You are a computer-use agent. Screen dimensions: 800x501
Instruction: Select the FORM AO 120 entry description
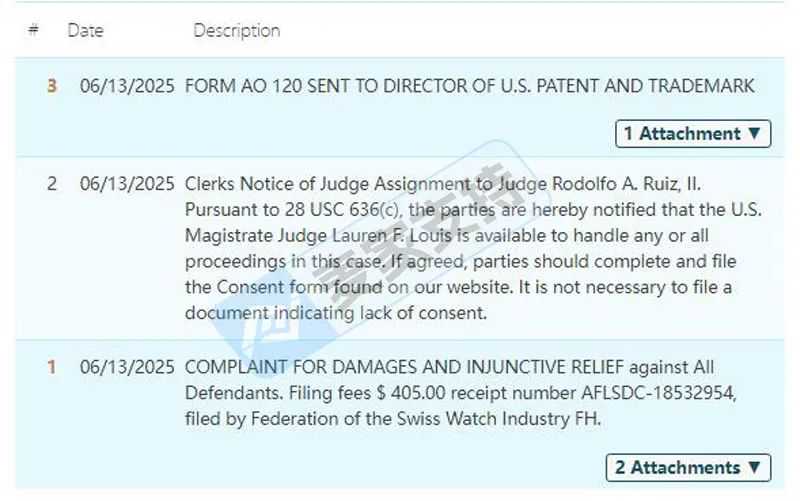coord(469,86)
